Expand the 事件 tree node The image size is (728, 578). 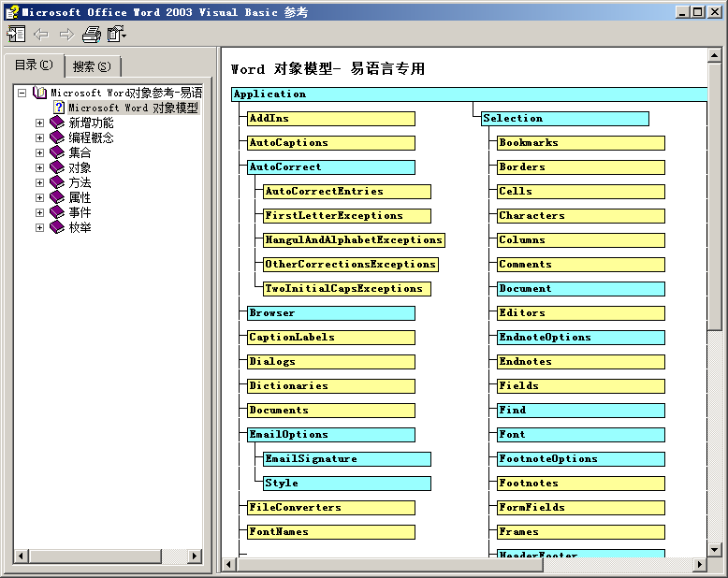pos(39,212)
